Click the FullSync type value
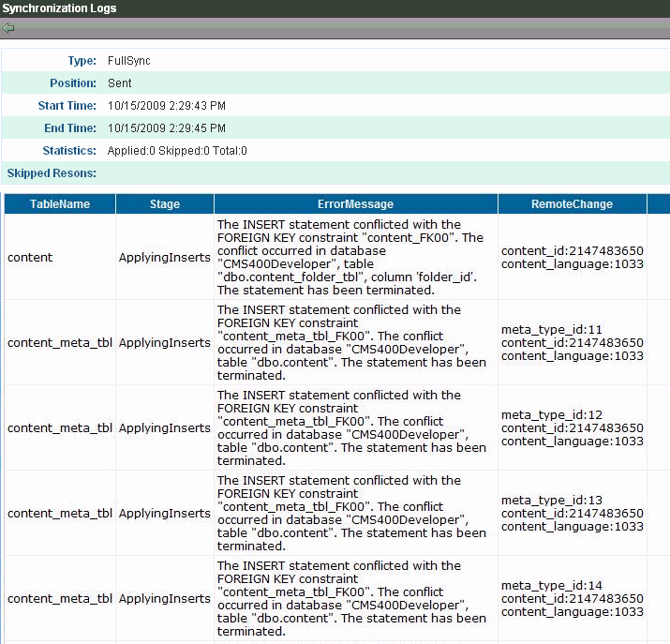670x644 pixels. (129, 61)
